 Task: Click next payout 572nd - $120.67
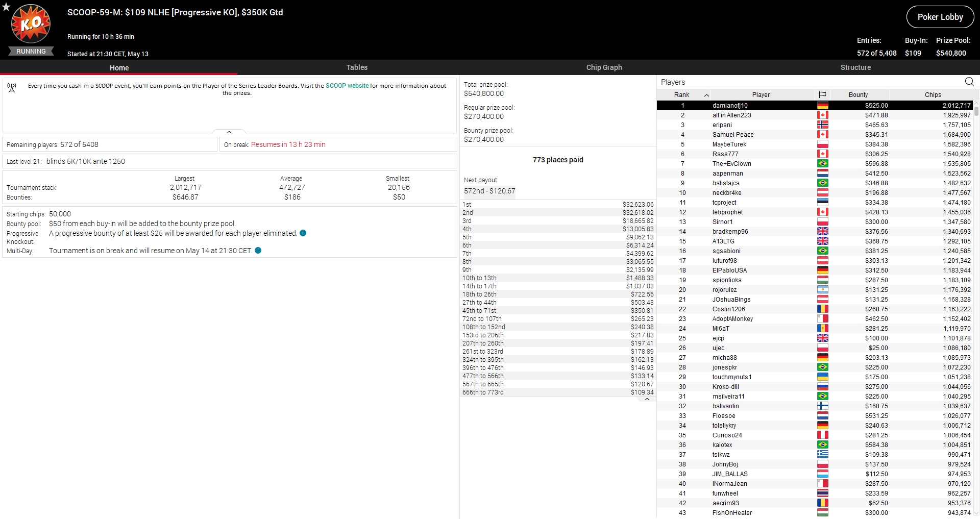[489, 191]
